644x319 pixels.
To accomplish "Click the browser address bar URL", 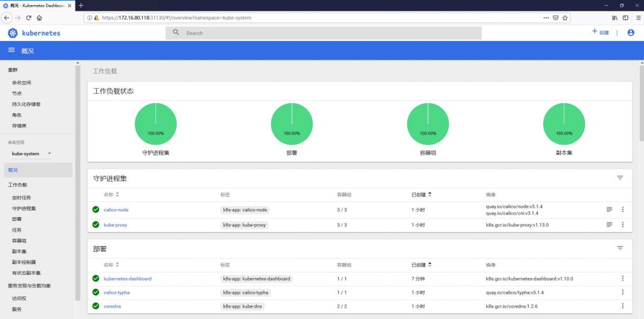I will point(177,18).
